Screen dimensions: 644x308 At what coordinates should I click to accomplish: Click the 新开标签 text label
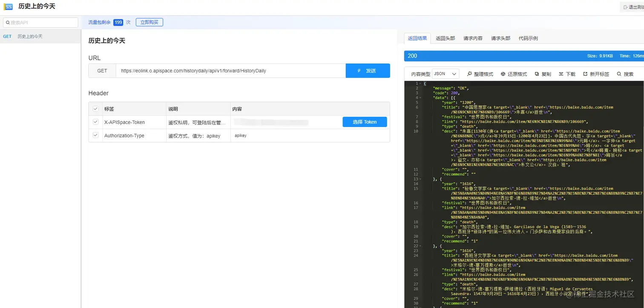click(599, 74)
